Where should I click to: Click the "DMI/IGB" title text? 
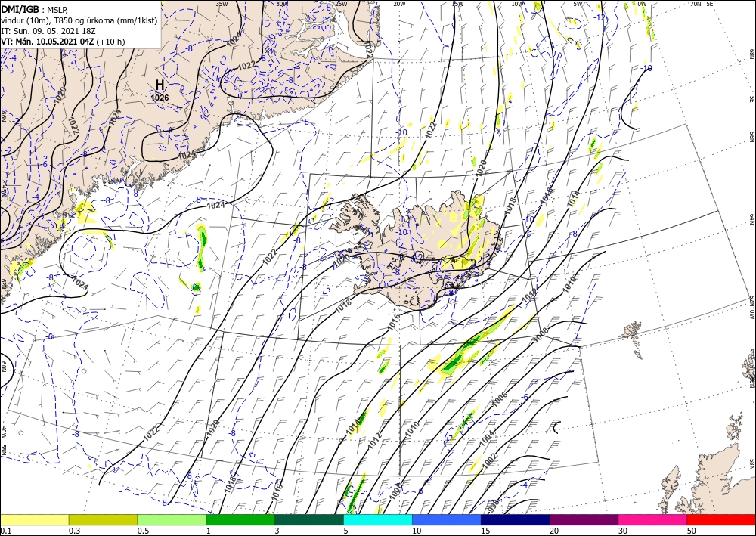click(x=20, y=8)
